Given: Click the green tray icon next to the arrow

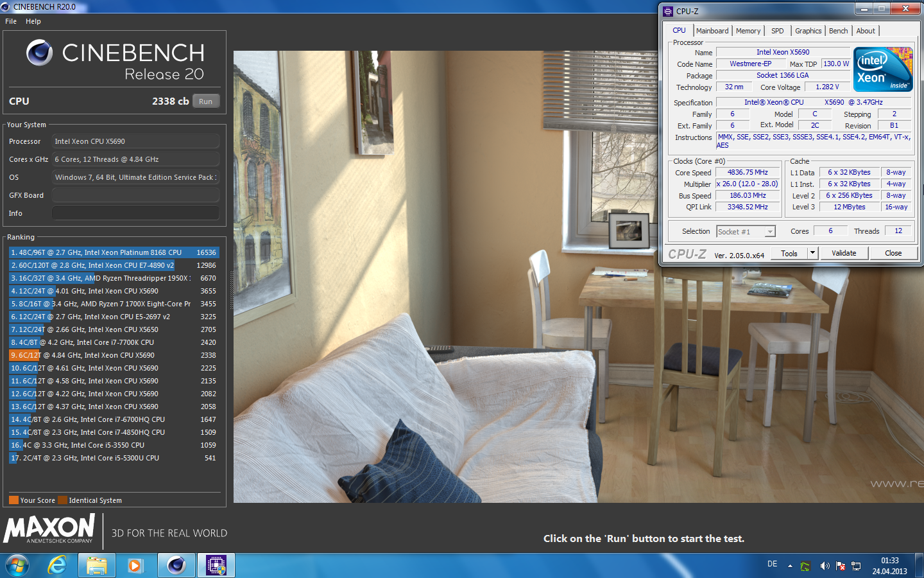Looking at the screenshot, I should (x=805, y=566).
